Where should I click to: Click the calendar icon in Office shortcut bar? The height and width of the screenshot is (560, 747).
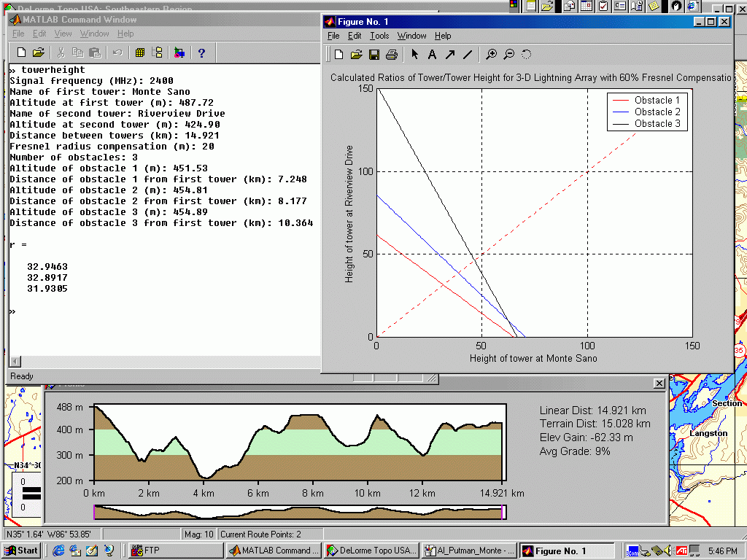point(587,6)
